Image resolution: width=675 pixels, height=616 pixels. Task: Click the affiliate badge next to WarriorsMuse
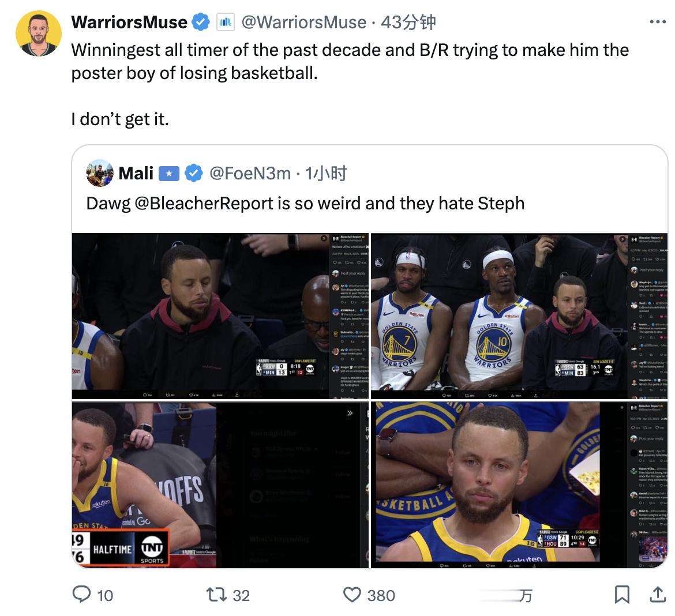pos(225,22)
